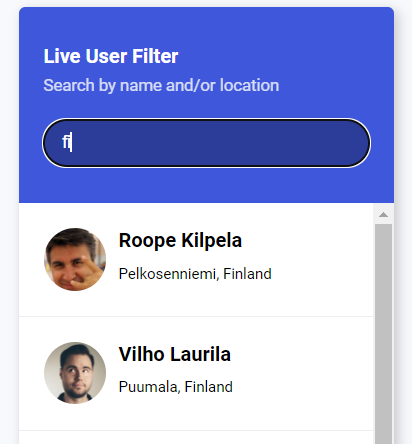412x444 pixels.
Task: Click the word "Finland" under Roope Kilpela
Action: point(247,274)
